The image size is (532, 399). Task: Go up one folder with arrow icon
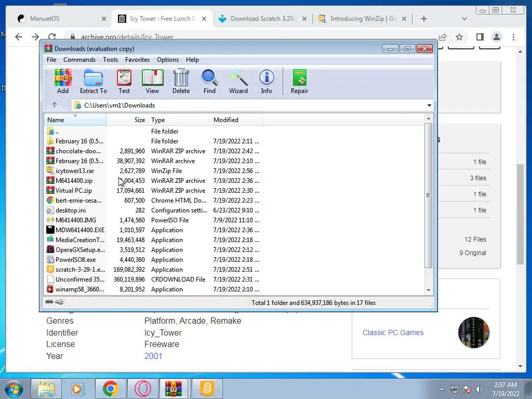(55, 105)
